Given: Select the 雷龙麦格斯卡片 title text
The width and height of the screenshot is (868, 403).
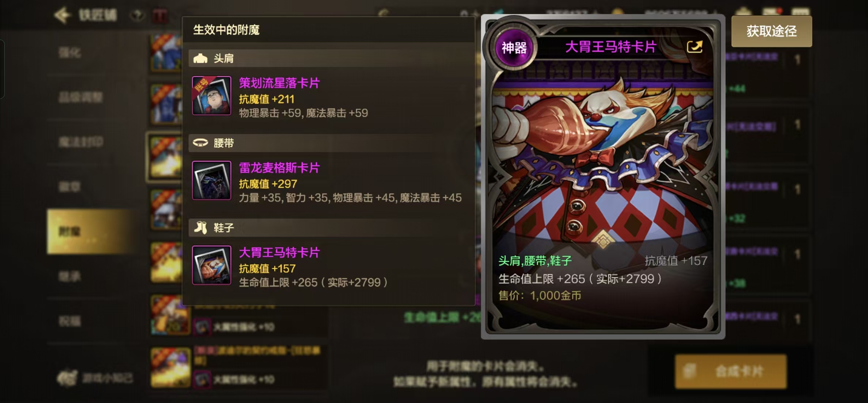Looking at the screenshot, I should (279, 168).
